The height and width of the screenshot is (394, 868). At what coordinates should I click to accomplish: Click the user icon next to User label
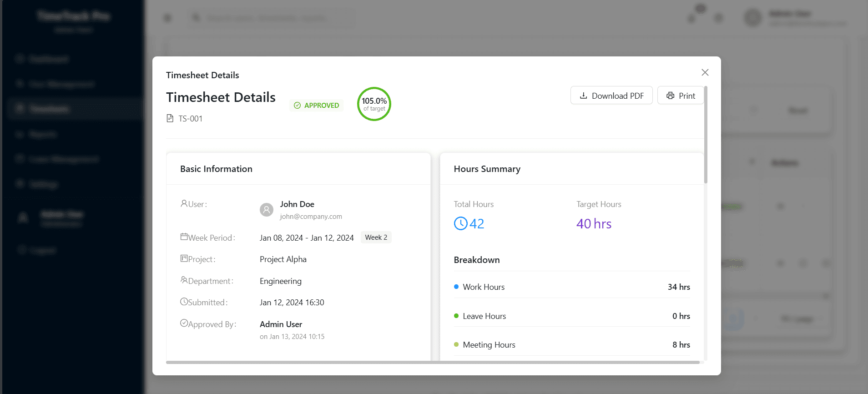point(184,203)
